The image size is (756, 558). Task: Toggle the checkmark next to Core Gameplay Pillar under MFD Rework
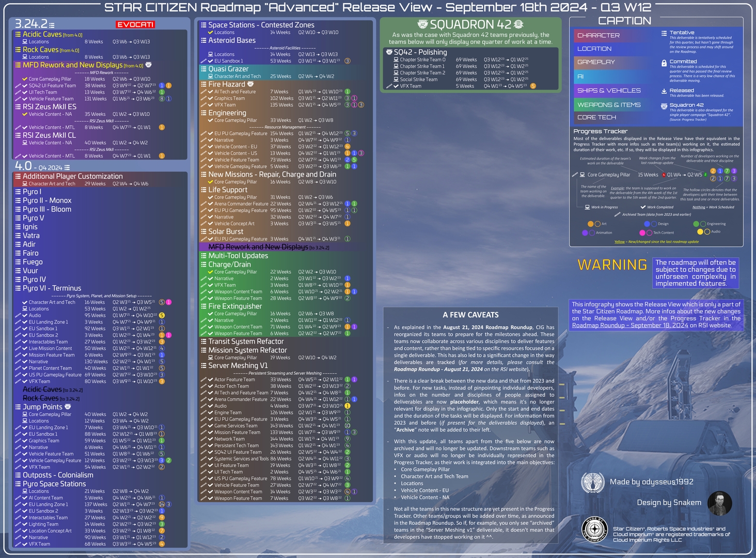[24, 79]
